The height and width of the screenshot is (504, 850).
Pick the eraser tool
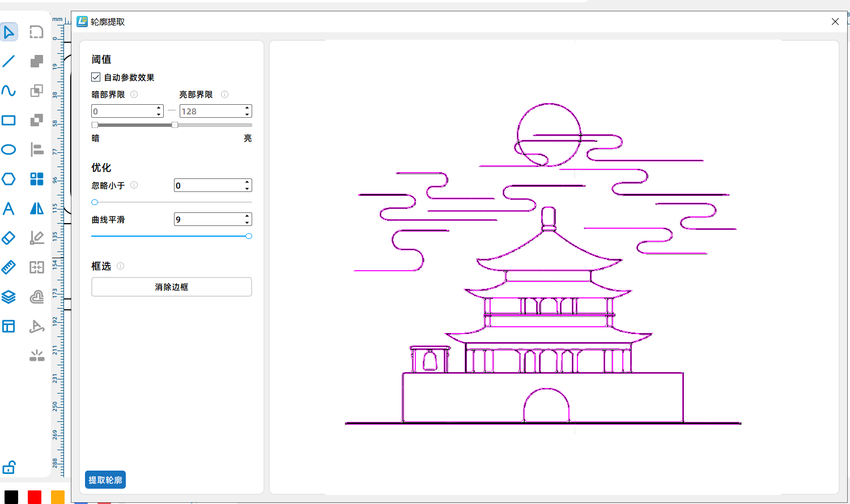click(9, 238)
